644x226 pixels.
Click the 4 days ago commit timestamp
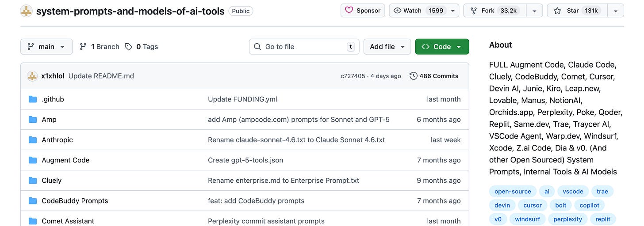pos(386,76)
